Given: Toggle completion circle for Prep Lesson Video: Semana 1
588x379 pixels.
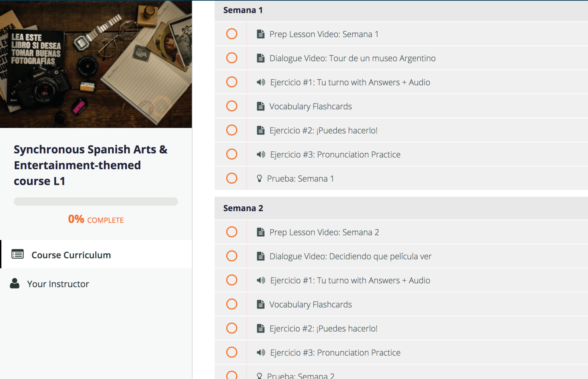Looking at the screenshot, I should 232,34.
